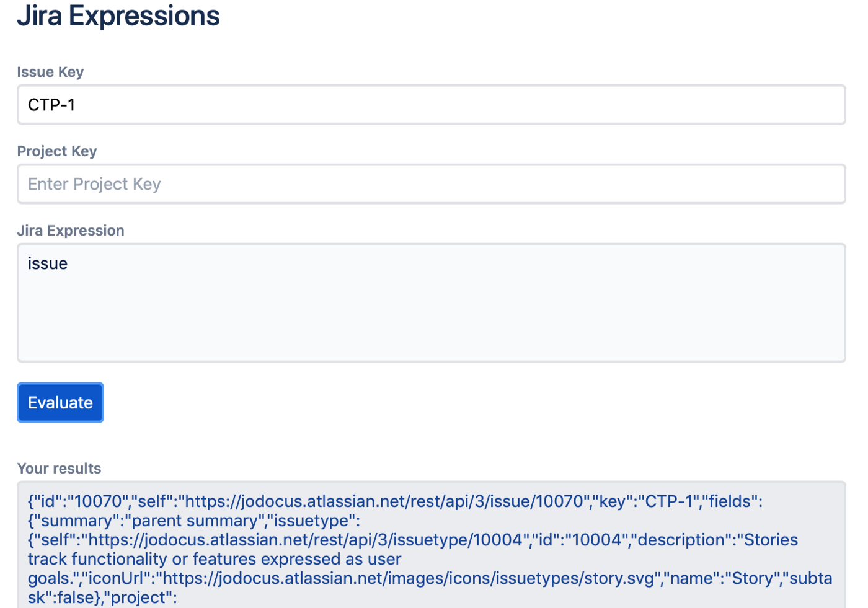Click the "Enter Project Key" placeholder text
The image size is (868, 608).
coord(94,185)
